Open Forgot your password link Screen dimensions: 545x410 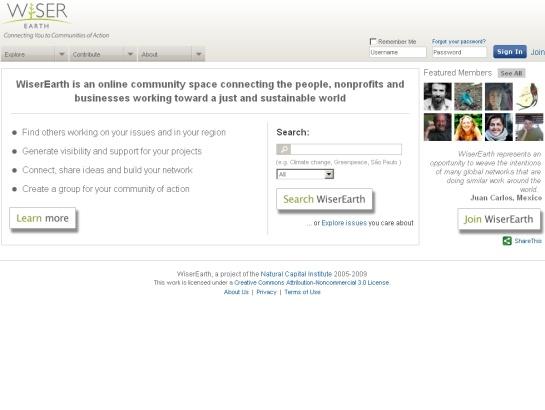click(459, 41)
